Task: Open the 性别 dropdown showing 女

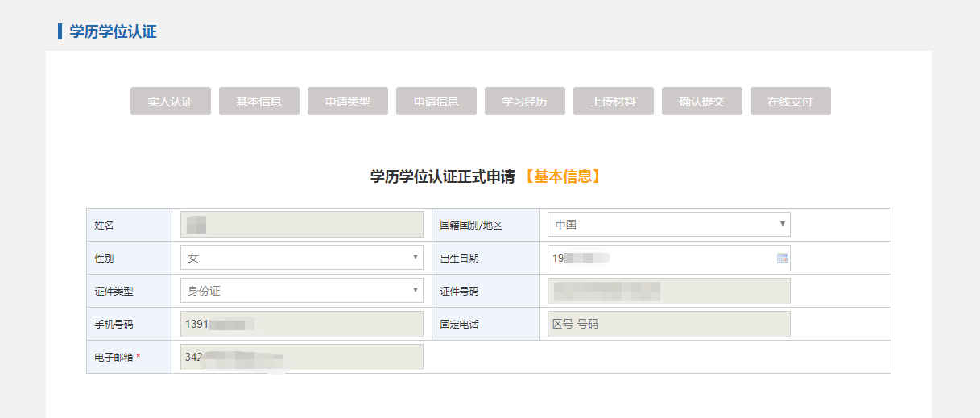Action: click(x=301, y=258)
